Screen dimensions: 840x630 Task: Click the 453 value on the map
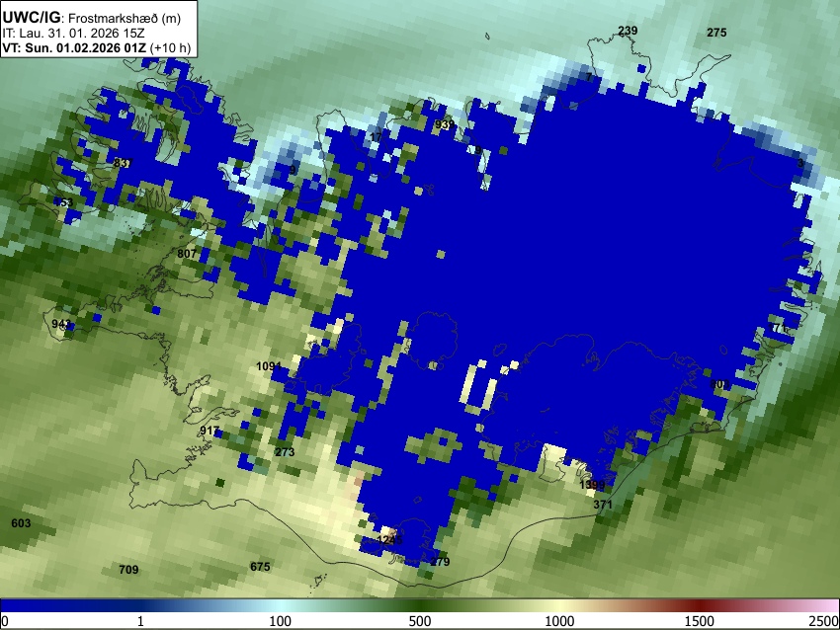coord(63,202)
